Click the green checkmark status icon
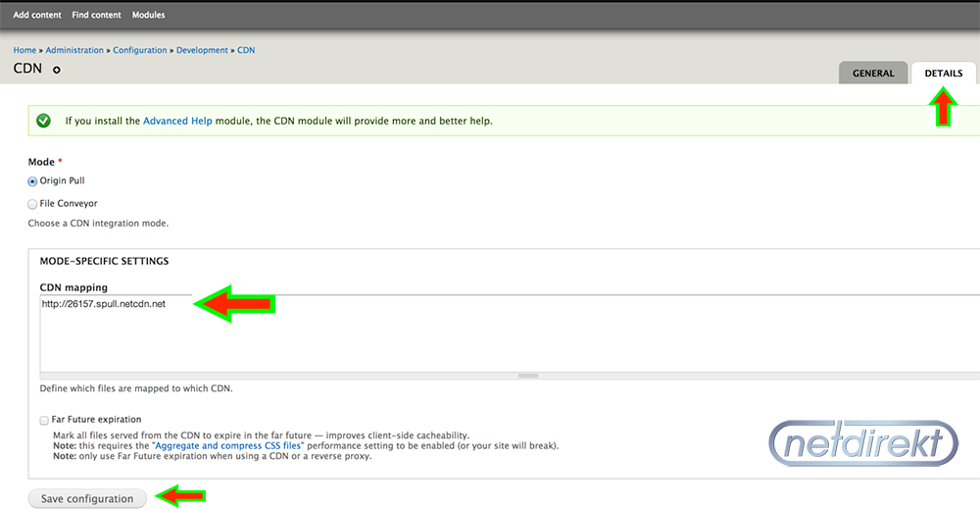 coord(44,121)
